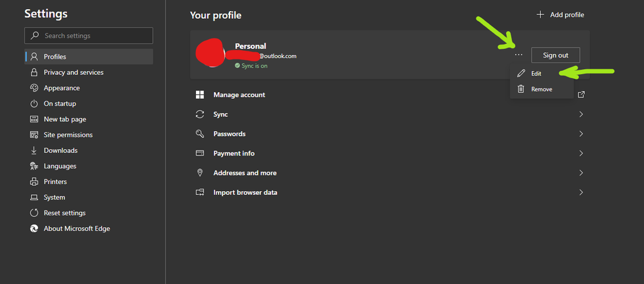The image size is (644, 284).
Task: Click the System laptop icon
Action: [35, 198]
